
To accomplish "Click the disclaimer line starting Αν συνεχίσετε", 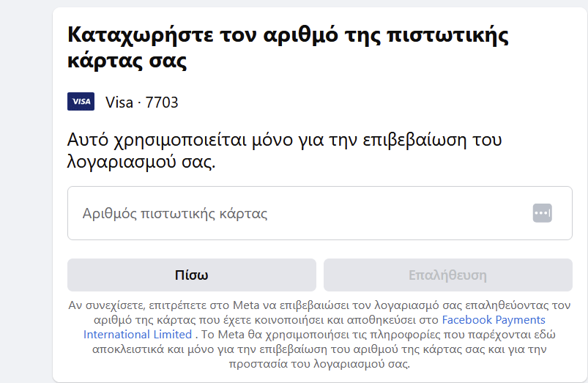I will coord(319,305).
